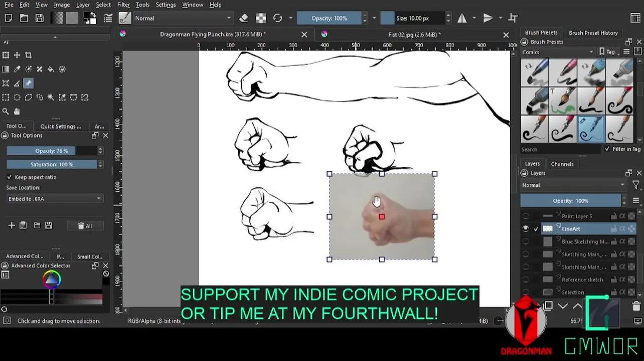Viewport: 644px width, 361px height.
Task: Select the Assistant tool
Action: 6,83
